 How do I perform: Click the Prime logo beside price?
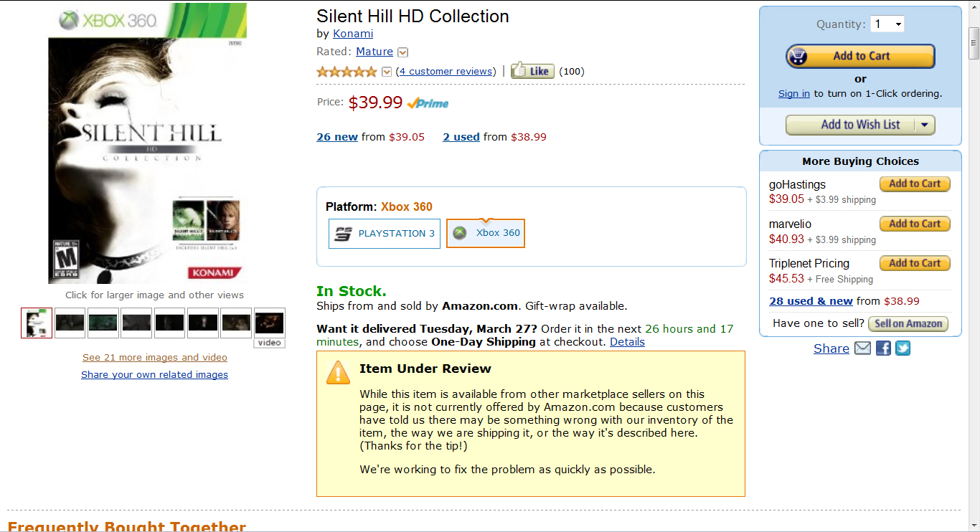(x=428, y=103)
